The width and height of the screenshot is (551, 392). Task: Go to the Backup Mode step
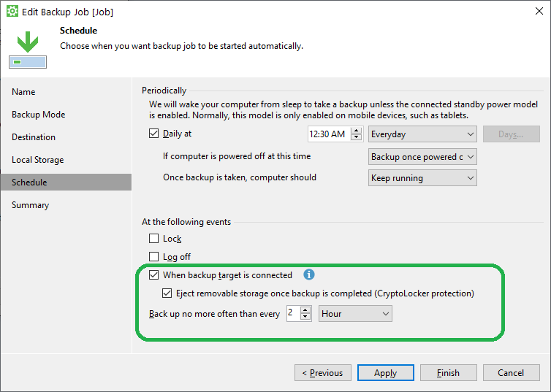(38, 115)
